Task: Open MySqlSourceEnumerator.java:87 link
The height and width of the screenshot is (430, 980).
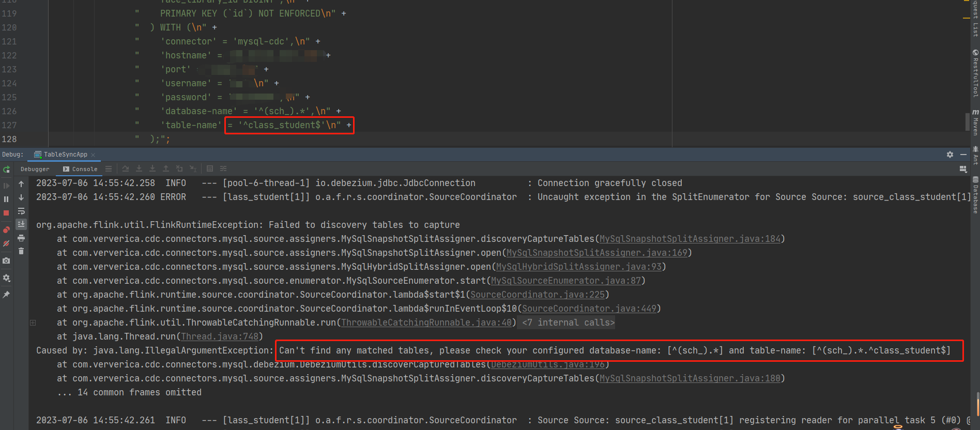Action: click(565, 281)
